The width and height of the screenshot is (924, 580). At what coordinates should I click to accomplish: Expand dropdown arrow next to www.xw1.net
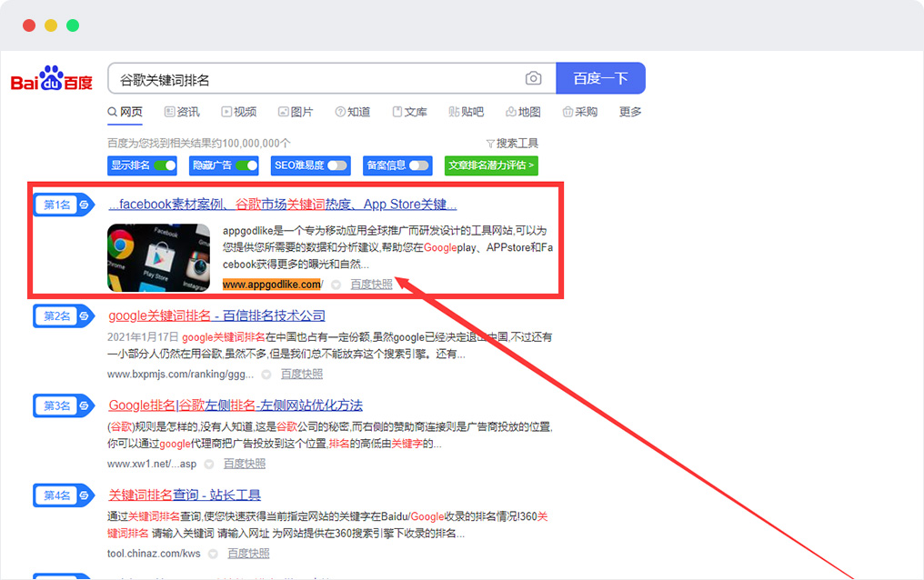[x=208, y=465]
